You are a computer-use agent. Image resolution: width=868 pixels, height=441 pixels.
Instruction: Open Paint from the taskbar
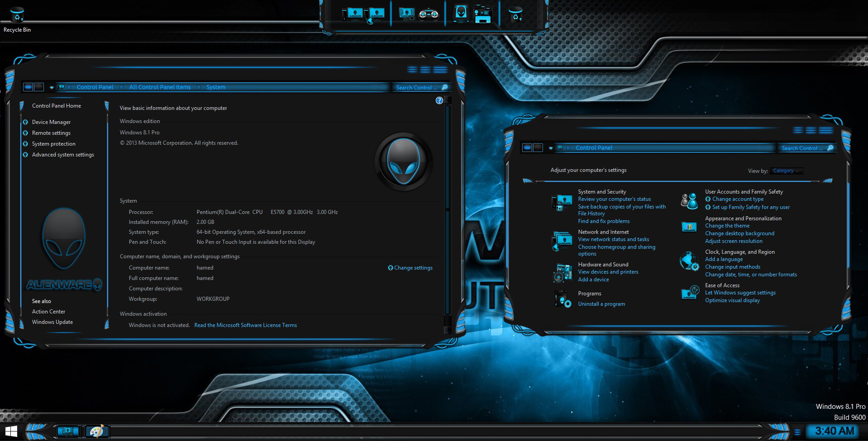(96, 432)
